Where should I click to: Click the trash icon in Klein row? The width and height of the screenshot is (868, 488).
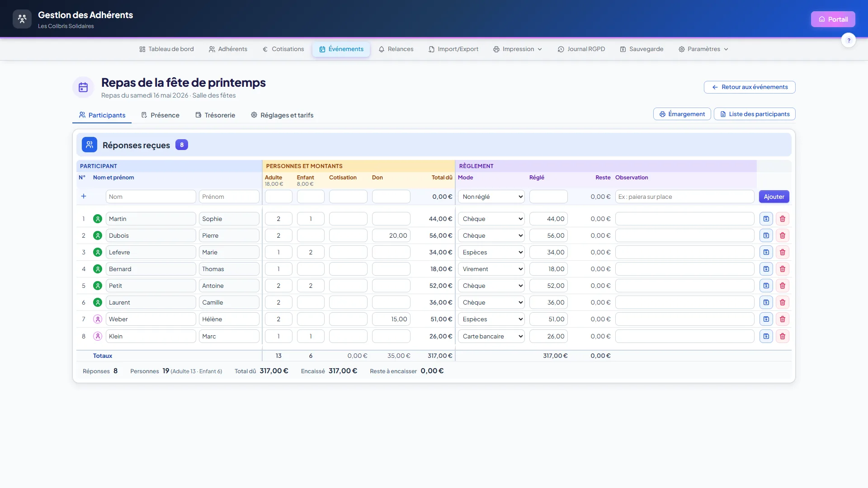point(783,336)
